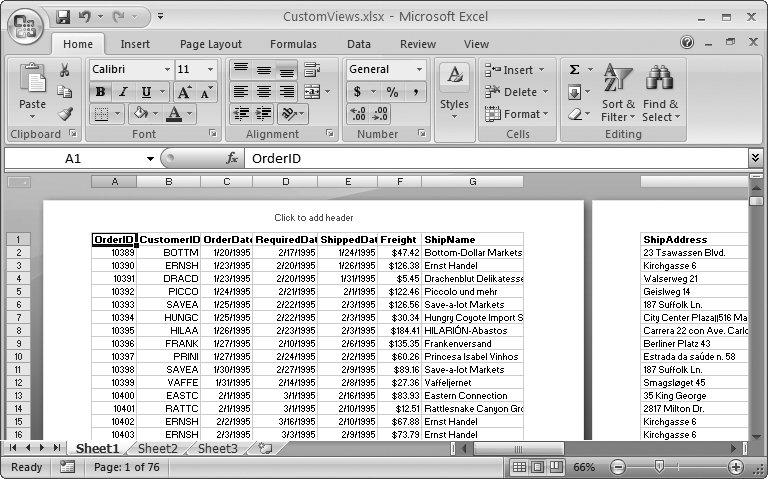Image resolution: width=768 pixels, height=479 pixels.
Task: Toggle Italic formatting
Action: [x=122, y=92]
